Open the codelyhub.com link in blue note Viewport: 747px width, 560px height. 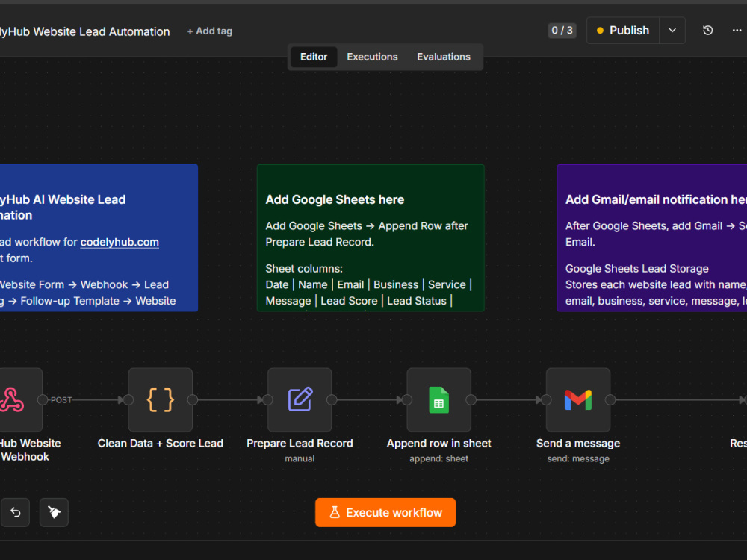(120, 242)
